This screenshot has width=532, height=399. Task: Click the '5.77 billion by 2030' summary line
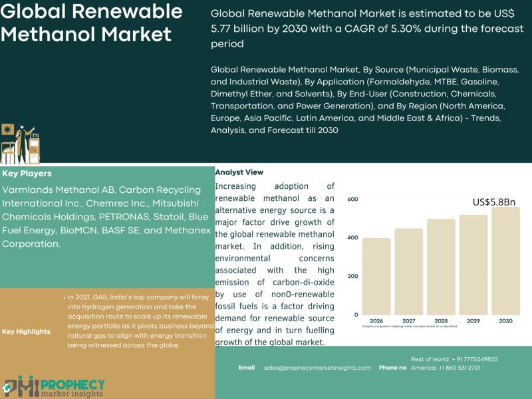click(367, 29)
